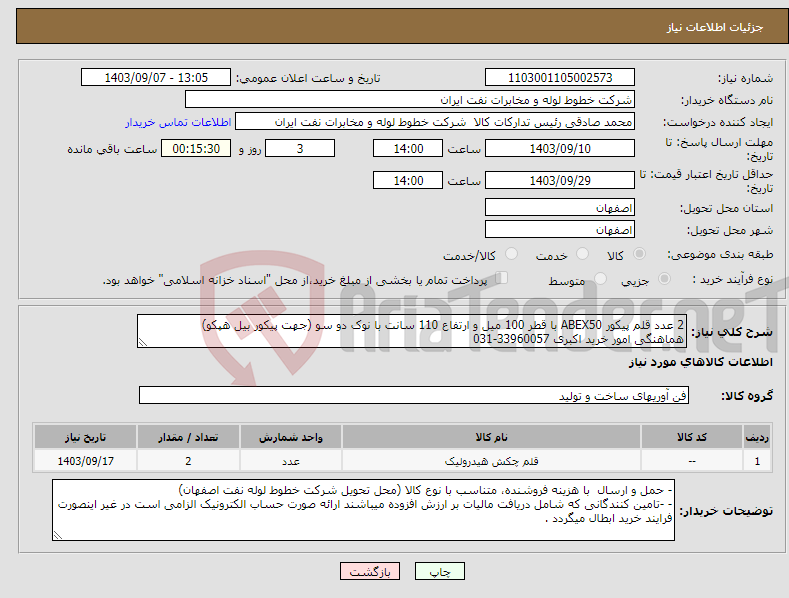The width and height of the screenshot is (789, 598).
Task: Click the شماره نیاز field 1103001105002573
Action: click(560, 78)
